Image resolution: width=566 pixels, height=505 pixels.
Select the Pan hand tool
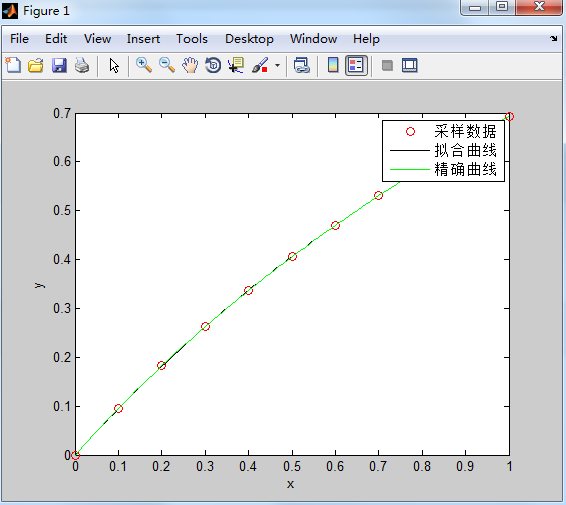coord(190,65)
